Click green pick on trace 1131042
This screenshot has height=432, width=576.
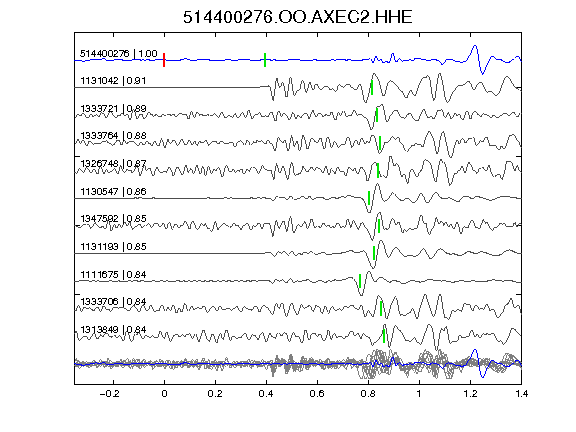[x=372, y=88]
